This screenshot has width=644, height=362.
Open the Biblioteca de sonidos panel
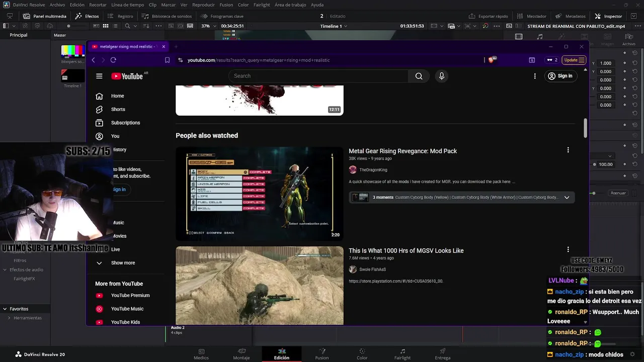pyautogui.click(x=167, y=16)
